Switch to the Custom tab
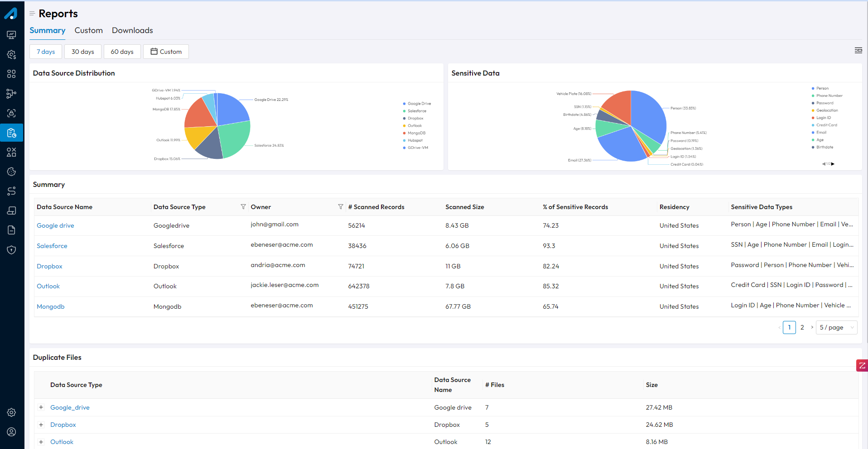 pyautogui.click(x=88, y=30)
